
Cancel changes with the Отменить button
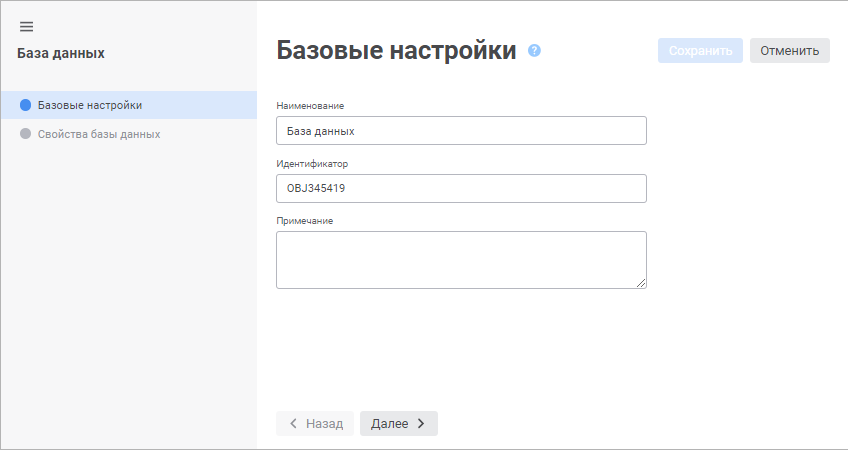[x=789, y=51]
